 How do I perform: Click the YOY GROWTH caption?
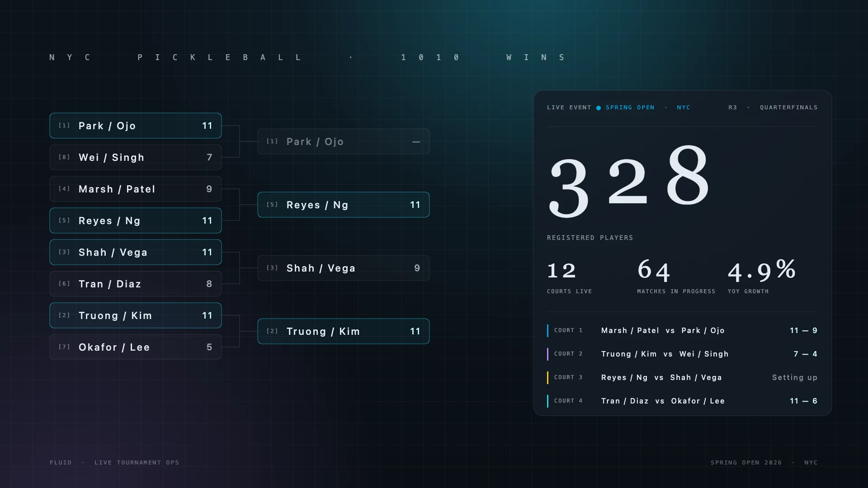[x=748, y=291]
